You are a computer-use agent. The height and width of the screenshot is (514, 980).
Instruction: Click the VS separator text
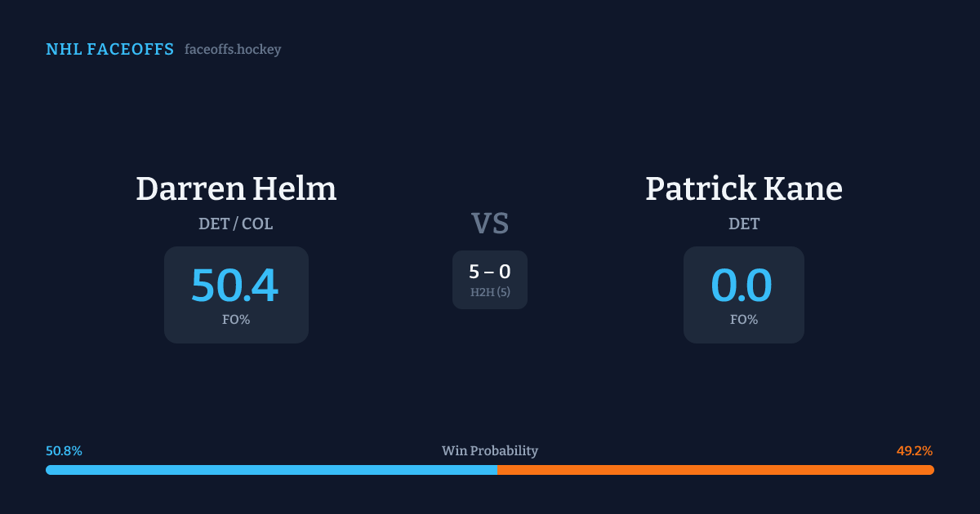click(x=490, y=223)
